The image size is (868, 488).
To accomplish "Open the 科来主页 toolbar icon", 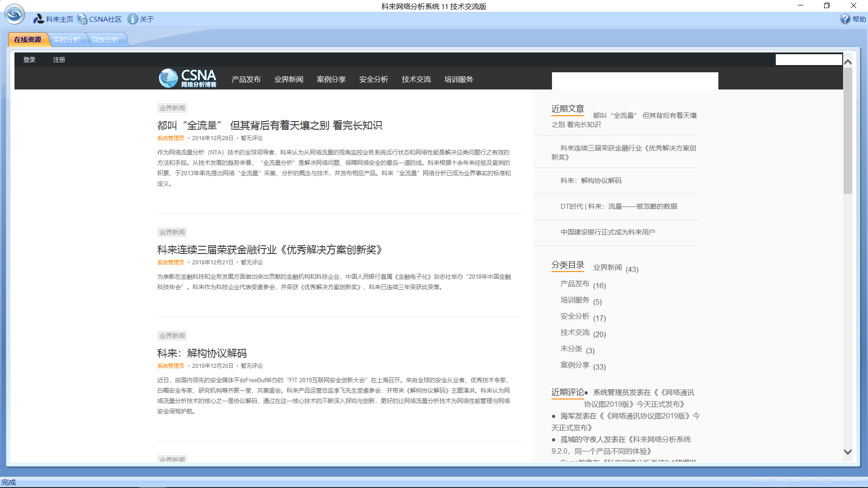I will click(53, 19).
